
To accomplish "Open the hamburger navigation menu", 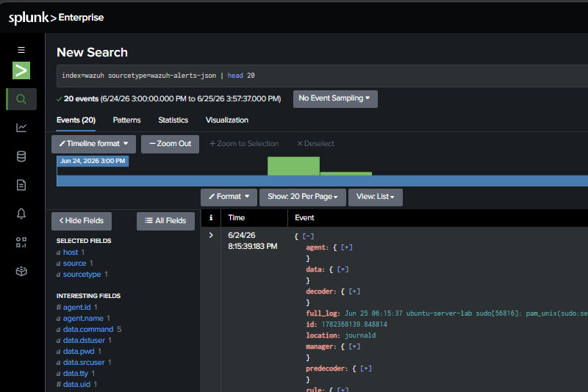I will (21, 50).
